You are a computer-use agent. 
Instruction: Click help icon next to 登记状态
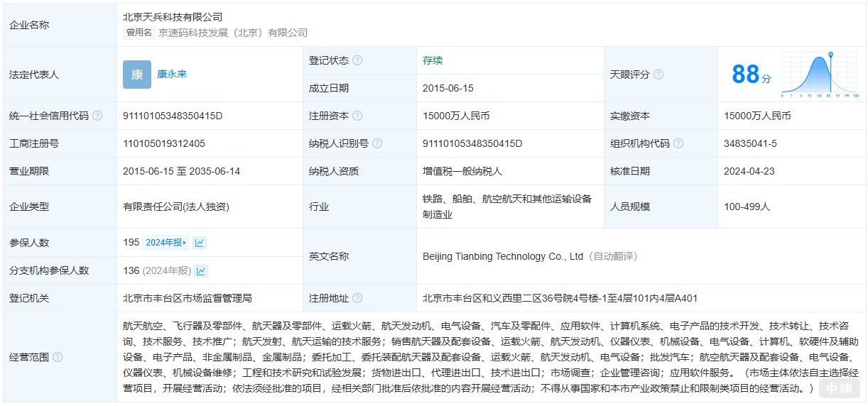pos(357,60)
